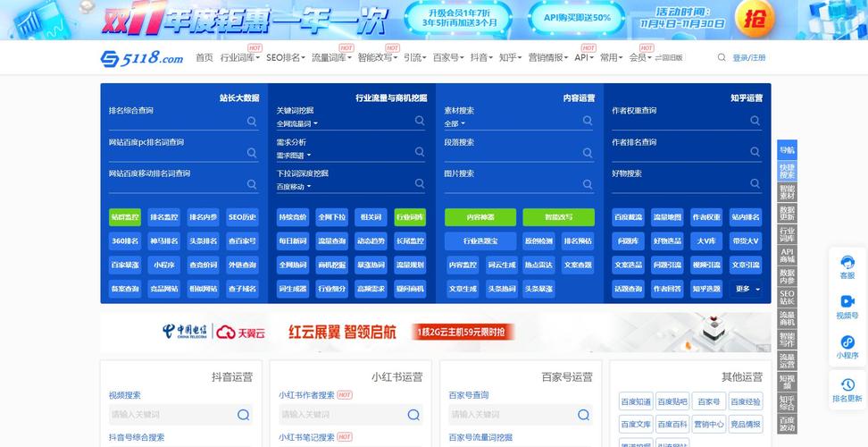Open 会员 navigation menu
Viewport: 868px width, 447px height.
[x=640, y=57]
